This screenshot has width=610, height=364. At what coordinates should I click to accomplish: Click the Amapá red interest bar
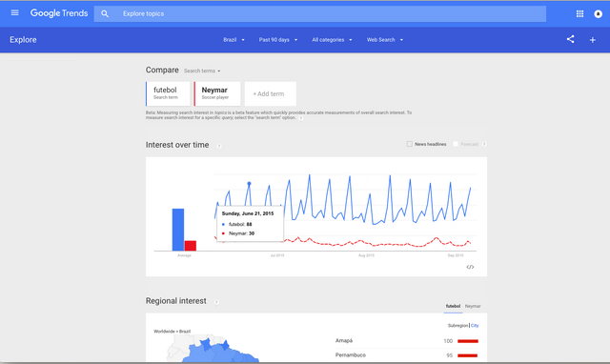[x=468, y=341]
